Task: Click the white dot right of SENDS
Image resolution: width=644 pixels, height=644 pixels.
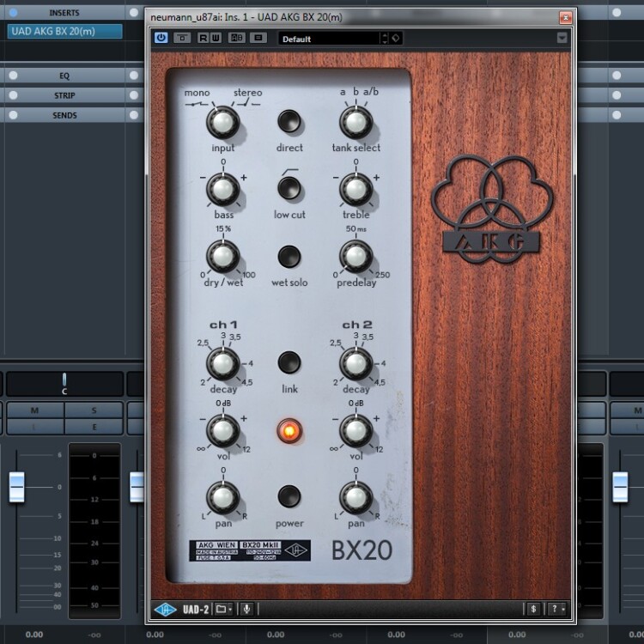Action: click(x=134, y=115)
